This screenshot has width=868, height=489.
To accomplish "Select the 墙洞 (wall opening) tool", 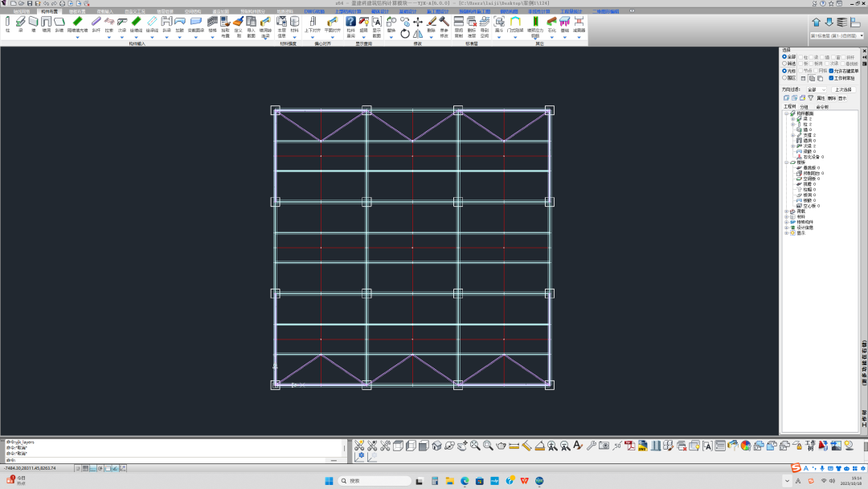I will click(x=46, y=24).
